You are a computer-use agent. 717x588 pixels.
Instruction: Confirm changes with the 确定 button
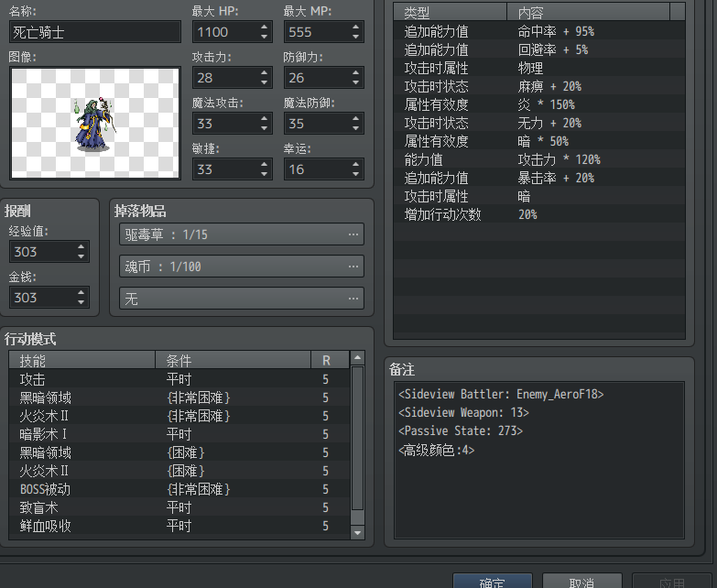(492, 582)
